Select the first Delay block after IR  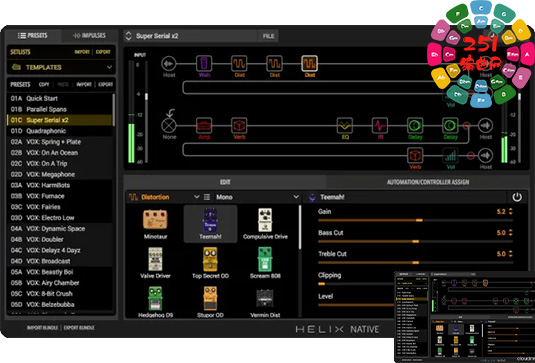tap(415, 126)
